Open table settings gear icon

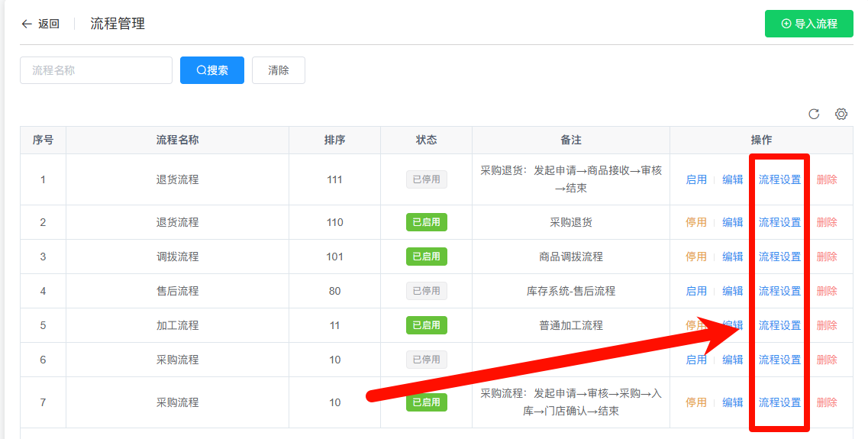(x=841, y=114)
